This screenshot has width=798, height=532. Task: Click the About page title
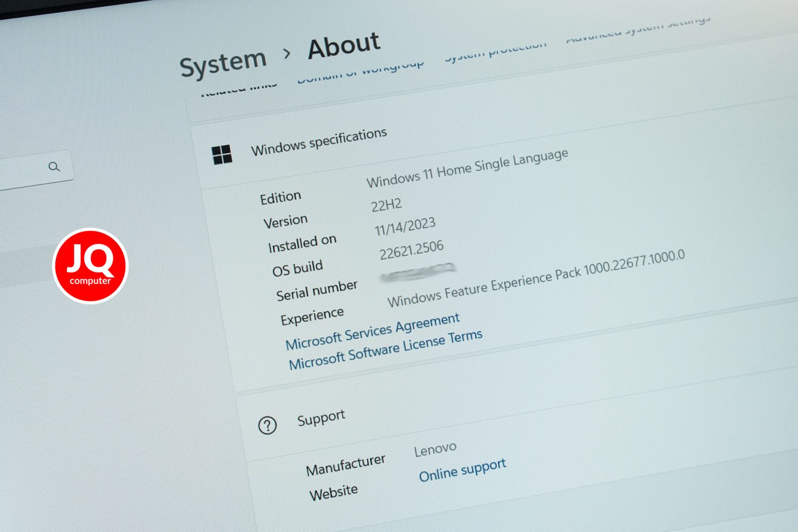tap(344, 45)
